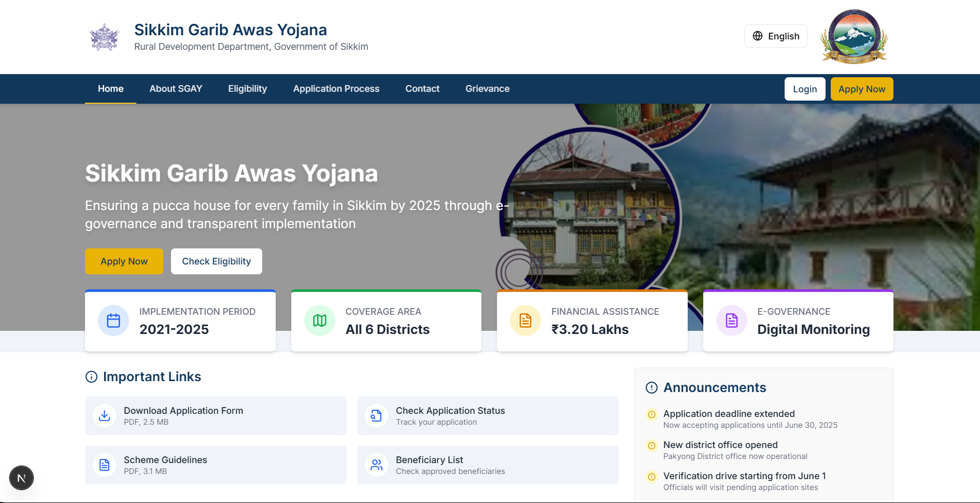The height and width of the screenshot is (503, 980).
Task: Click the dark circle button bottom left
Action: click(x=21, y=478)
